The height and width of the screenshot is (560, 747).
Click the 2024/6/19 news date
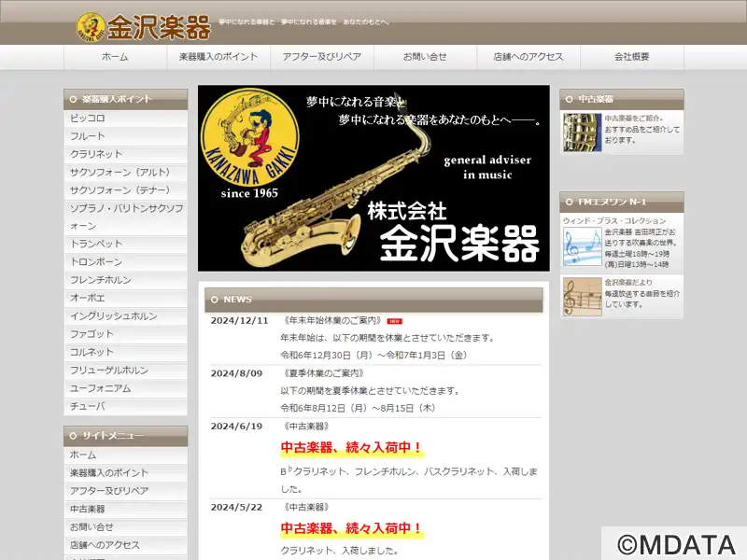pyautogui.click(x=237, y=427)
